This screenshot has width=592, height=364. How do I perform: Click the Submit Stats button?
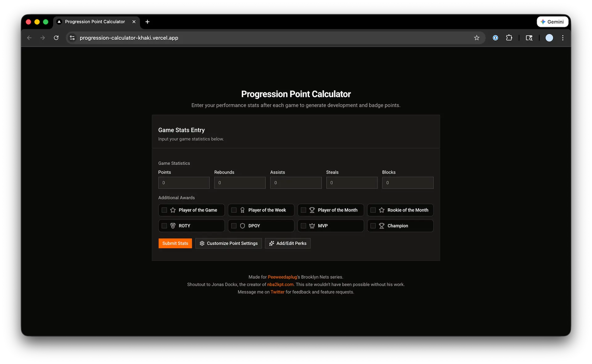click(x=175, y=243)
